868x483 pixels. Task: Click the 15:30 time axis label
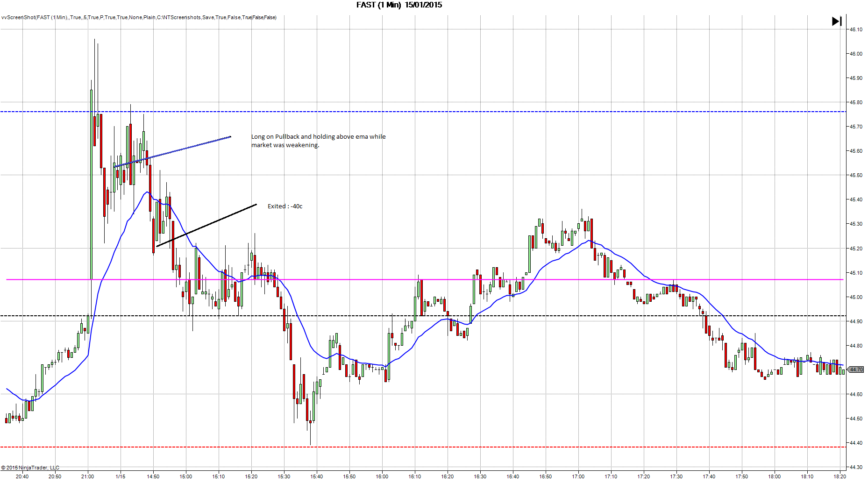coord(284,476)
